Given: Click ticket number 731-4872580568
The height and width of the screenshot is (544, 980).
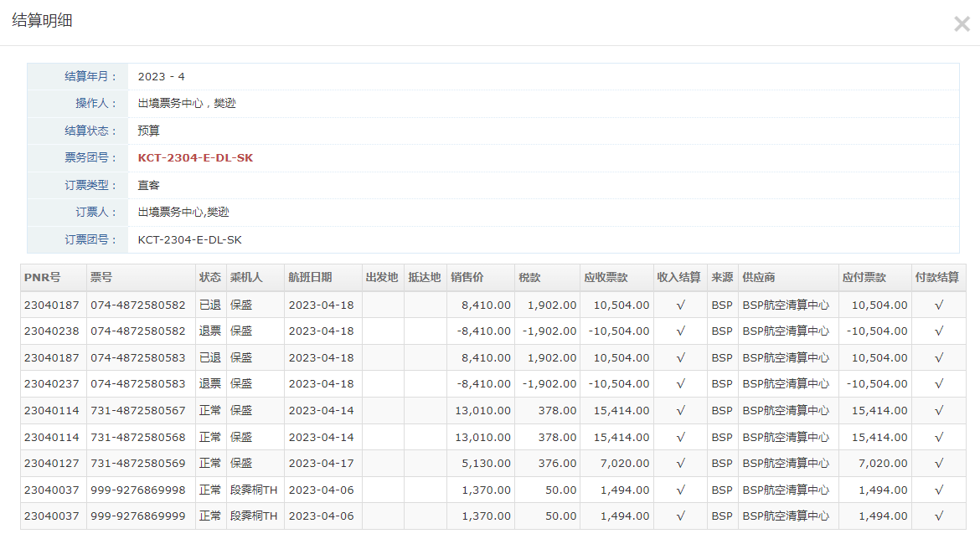Looking at the screenshot, I should [x=138, y=438].
